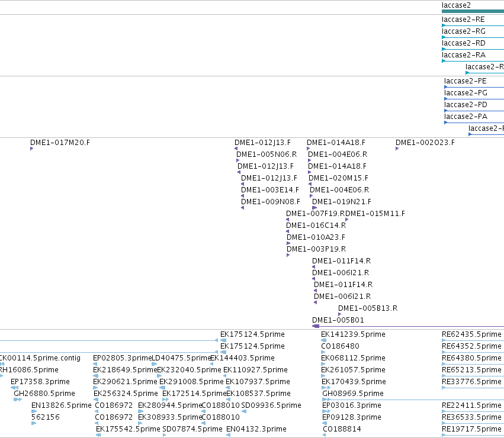The image size is (504, 438).
Task: Select the EK261057.5prime EST label
Action: [x=353, y=370]
